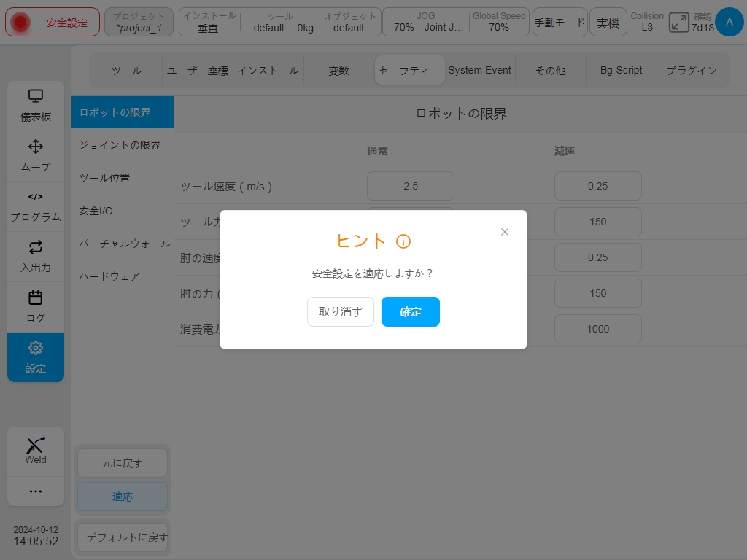Switch to the 変数 tab
Viewport: 747px width, 560px height.
pyautogui.click(x=338, y=71)
